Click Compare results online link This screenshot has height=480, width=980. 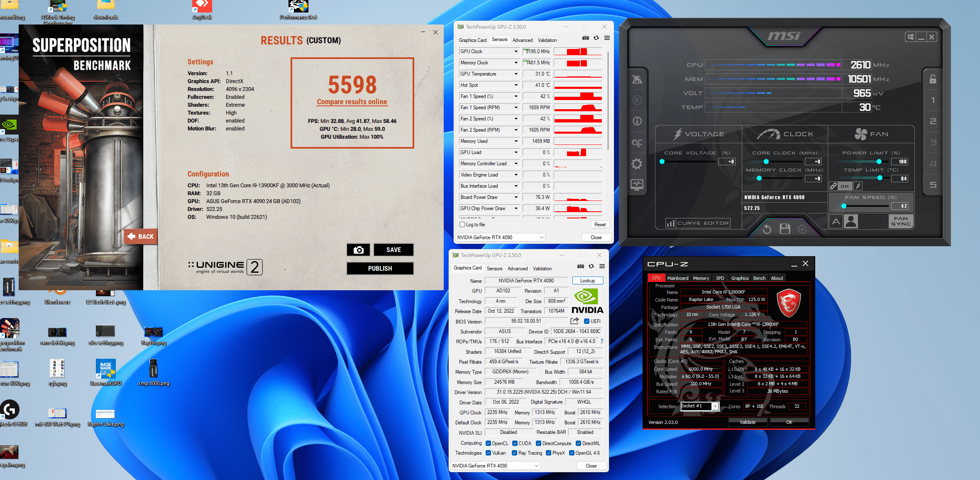pos(352,102)
